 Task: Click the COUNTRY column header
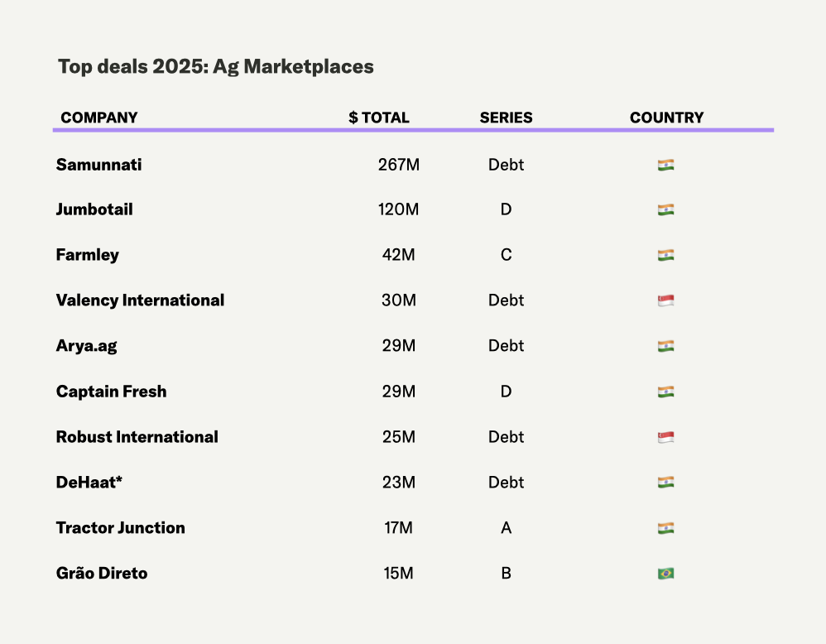pyautogui.click(x=666, y=118)
